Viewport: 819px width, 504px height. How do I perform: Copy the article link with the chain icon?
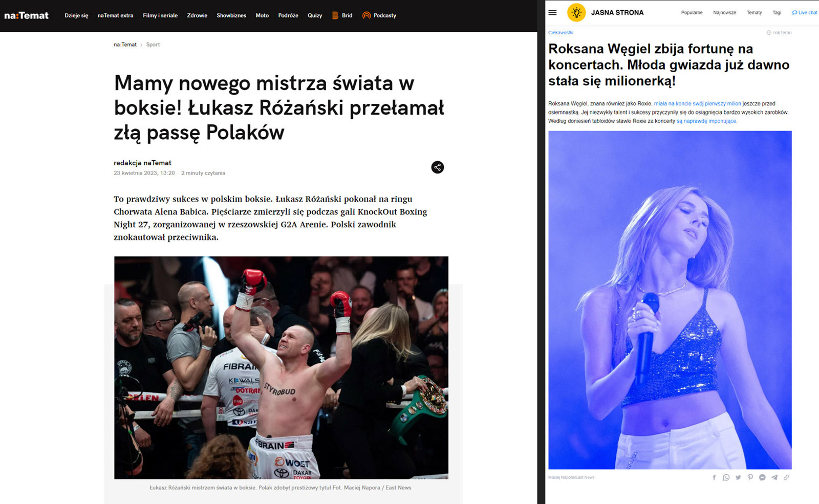pyautogui.click(x=786, y=477)
